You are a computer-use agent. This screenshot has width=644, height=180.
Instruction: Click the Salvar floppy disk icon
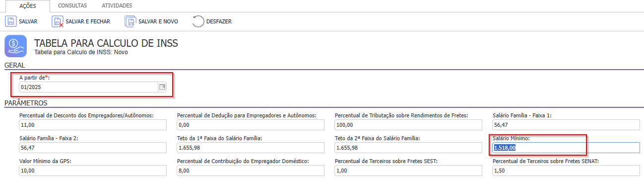click(10, 21)
